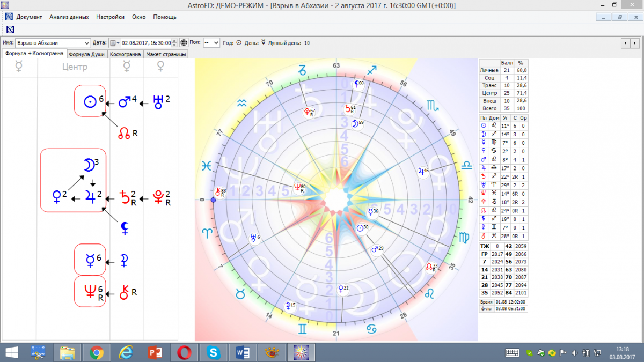
Task: Open the Настройки menu
Action: [x=110, y=17]
